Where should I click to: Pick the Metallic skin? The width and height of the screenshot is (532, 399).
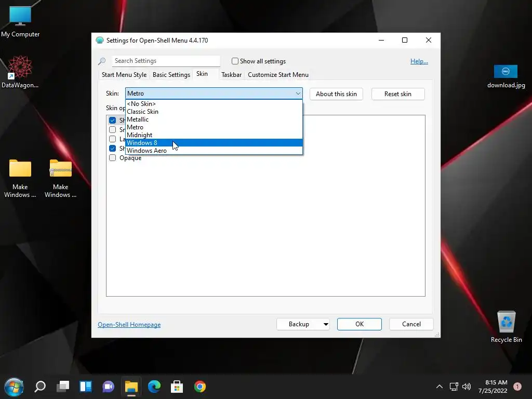point(214,119)
